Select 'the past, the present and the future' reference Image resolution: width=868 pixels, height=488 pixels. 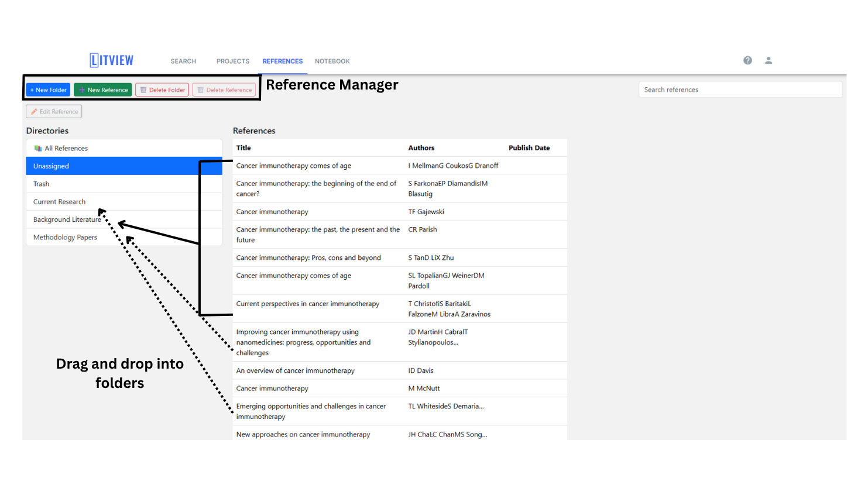coord(400,235)
